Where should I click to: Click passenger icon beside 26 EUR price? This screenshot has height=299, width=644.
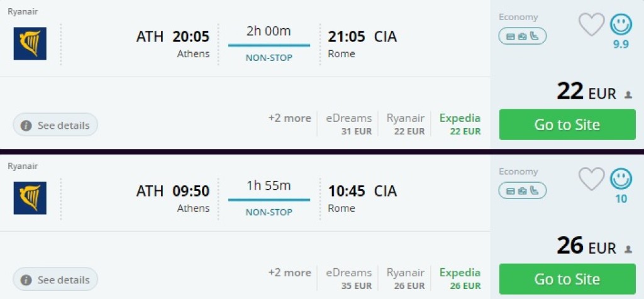click(x=628, y=249)
